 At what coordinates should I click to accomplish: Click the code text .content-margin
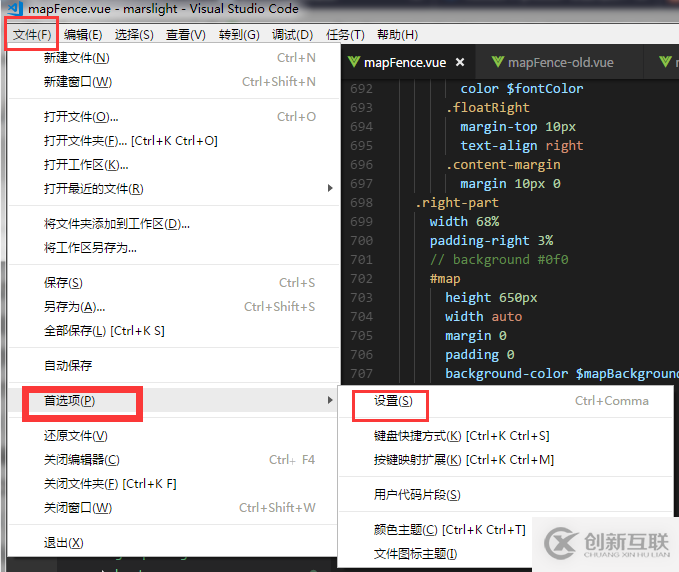(x=504, y=165)
